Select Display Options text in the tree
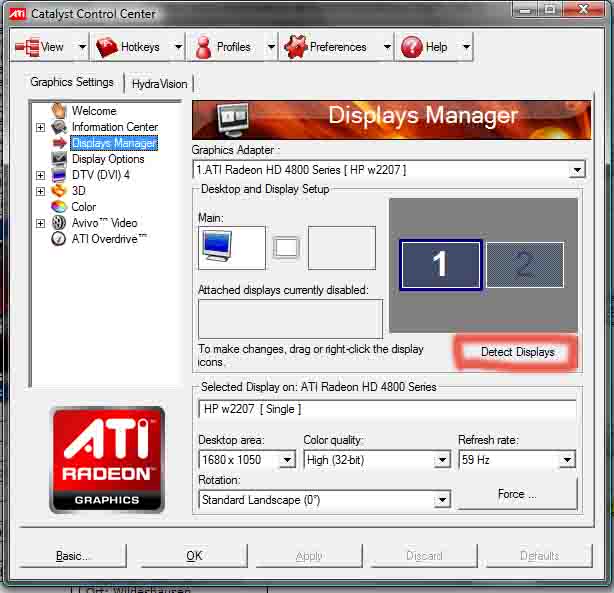The height and width of the screenshot is (593, 614). coord(108,159)
